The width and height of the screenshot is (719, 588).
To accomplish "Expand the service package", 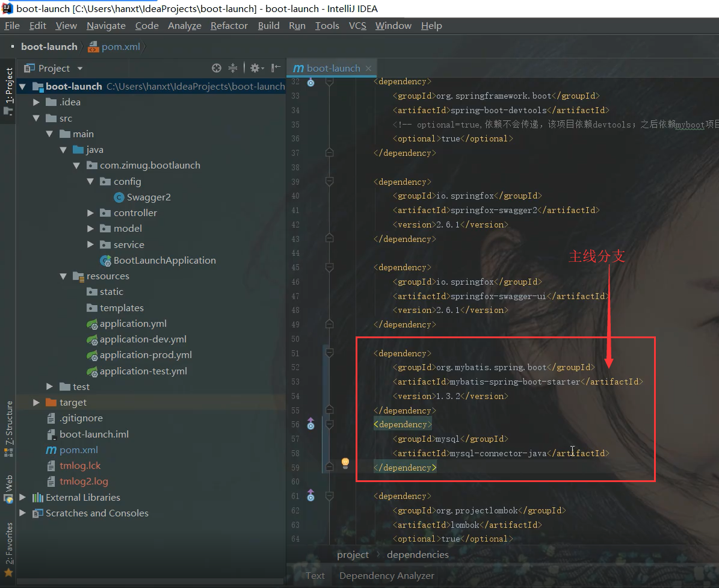I will 90,244.
